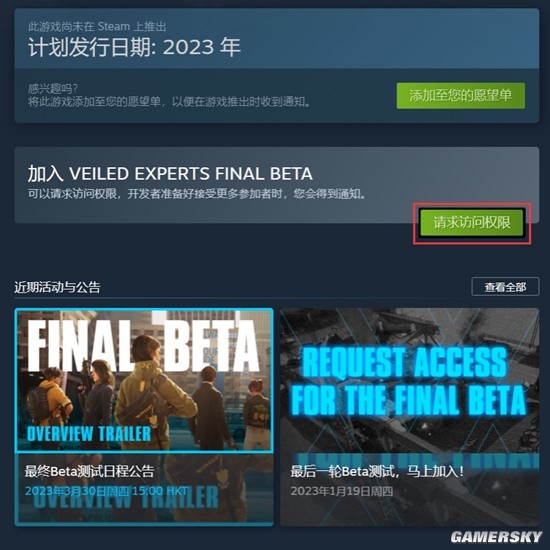Screen dimensions: 550x550
Task: Select the 最后一轮Beta测试,马上加入! announcement title
Action: (377, 471)
